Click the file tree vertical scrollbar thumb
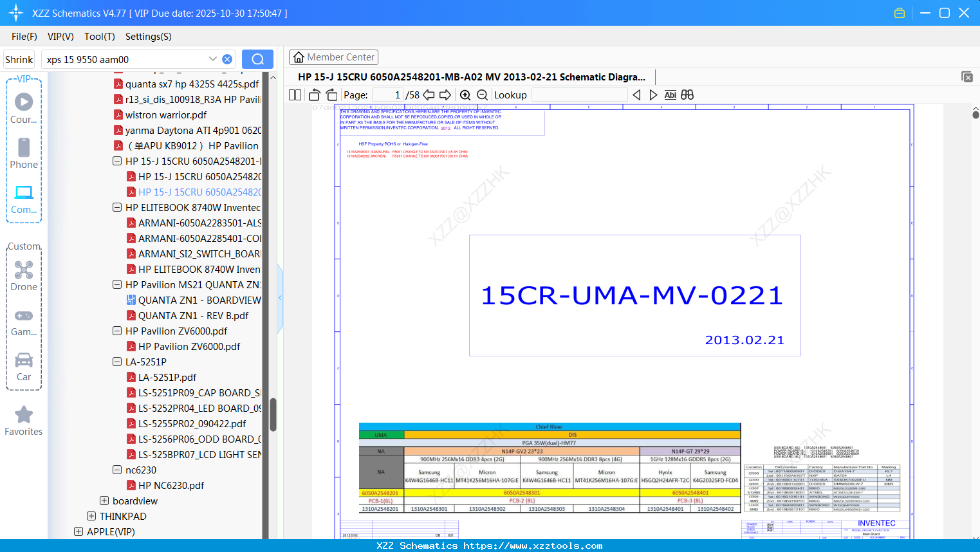 point(273,414)
